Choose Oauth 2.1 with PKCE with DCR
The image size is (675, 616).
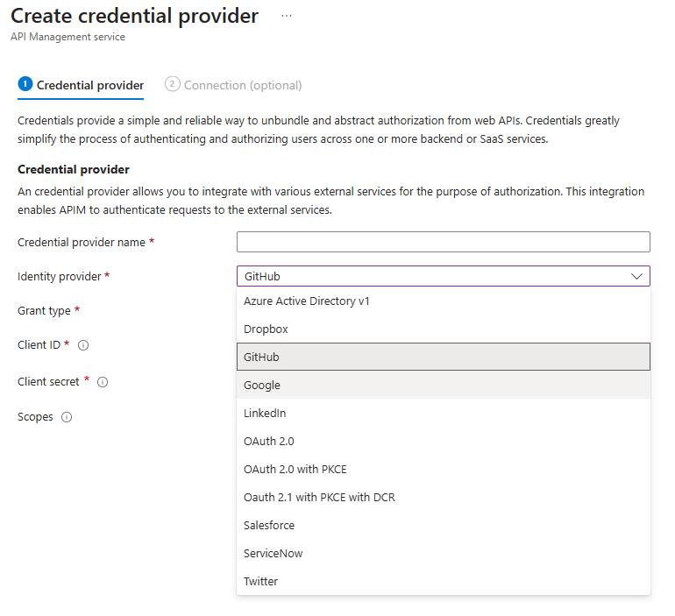point(319,498)
